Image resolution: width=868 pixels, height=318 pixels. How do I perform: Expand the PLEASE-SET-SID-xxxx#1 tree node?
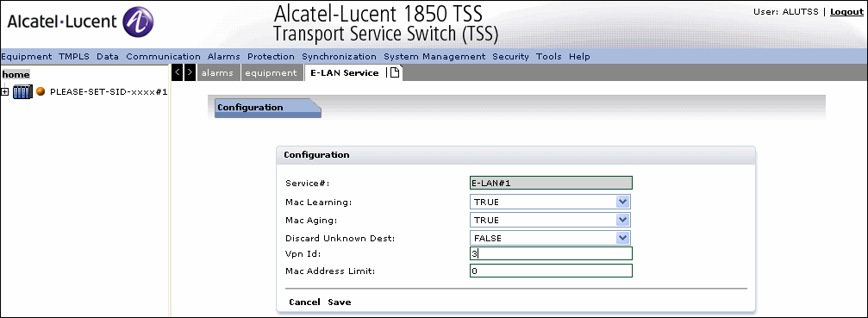(5, 92)
